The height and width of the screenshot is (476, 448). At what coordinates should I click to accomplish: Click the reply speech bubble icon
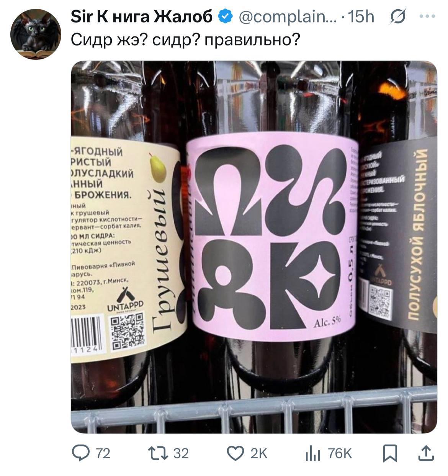(80, 453)
